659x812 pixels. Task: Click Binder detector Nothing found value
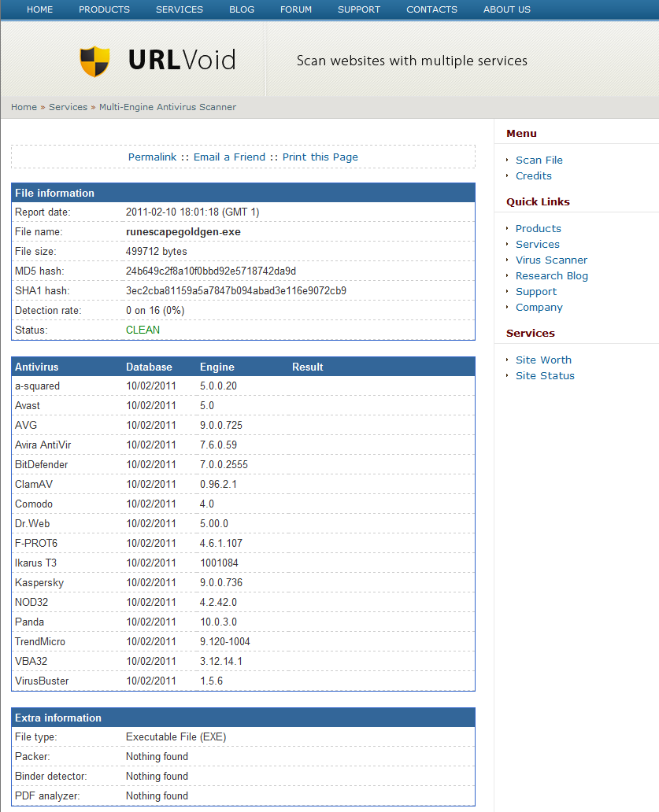[x=157, y=777]
